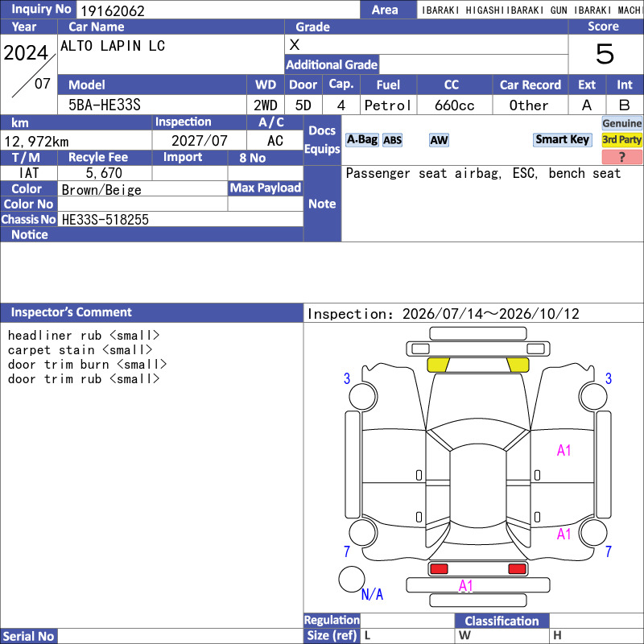Click the Genuine legend tag
This screenshot has height=644, width=644.
pos(621,123)
